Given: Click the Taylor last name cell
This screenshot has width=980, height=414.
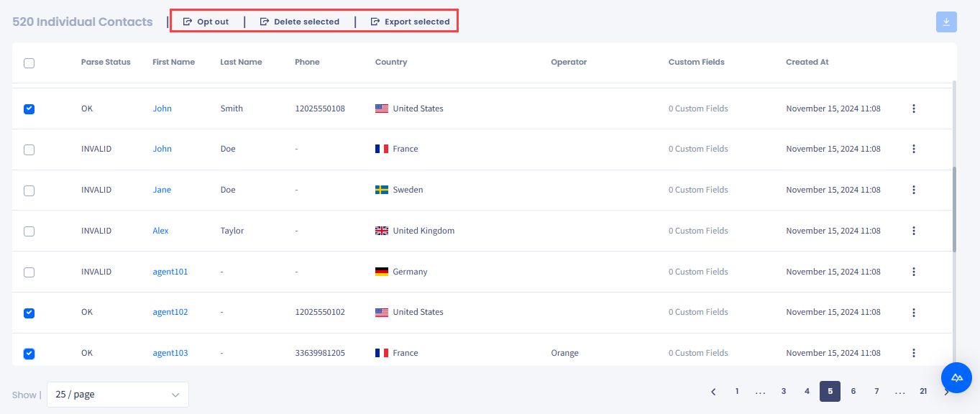Looking at the screenshot, I should [232, 231].
